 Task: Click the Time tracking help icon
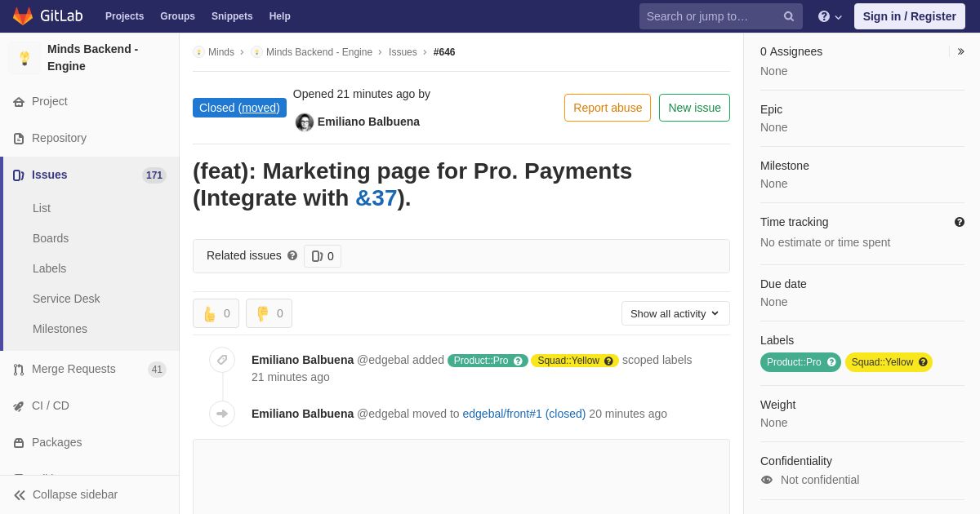tap(960, 222)
